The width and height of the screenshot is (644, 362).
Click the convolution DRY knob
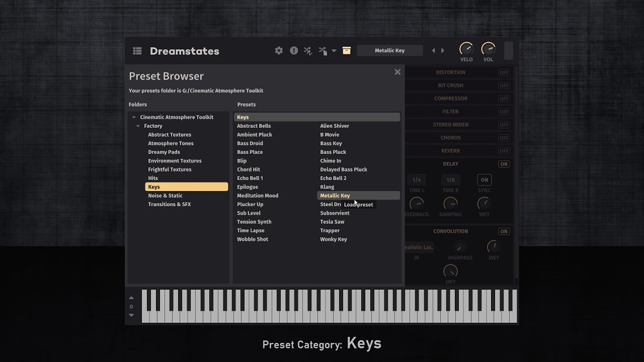[450, 270]
